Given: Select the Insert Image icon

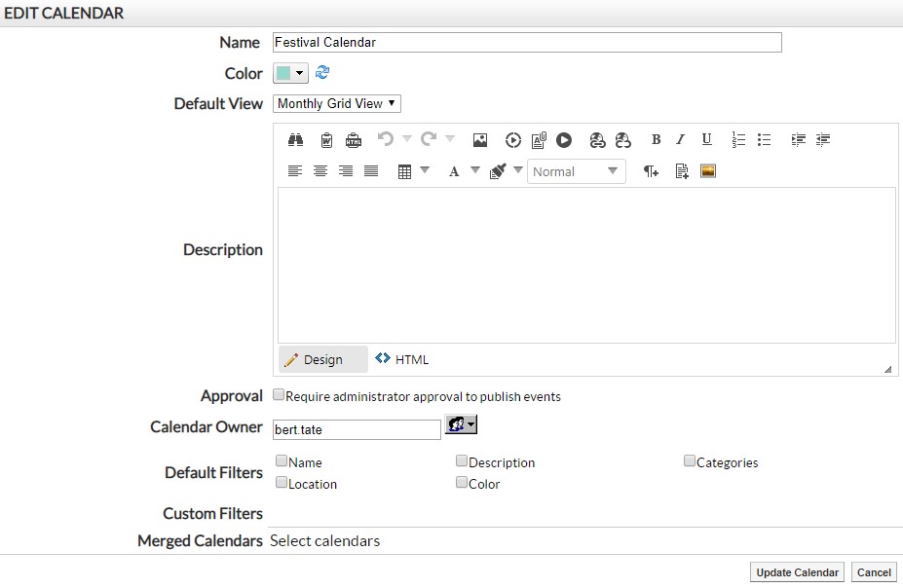Looking at the screenshot, I should [x=479, y=139].
